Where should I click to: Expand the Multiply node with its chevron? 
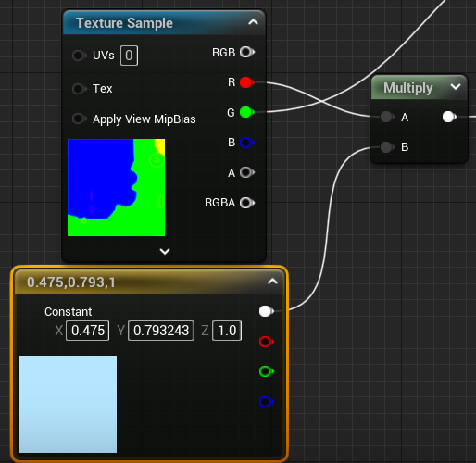tap(456, 87)
